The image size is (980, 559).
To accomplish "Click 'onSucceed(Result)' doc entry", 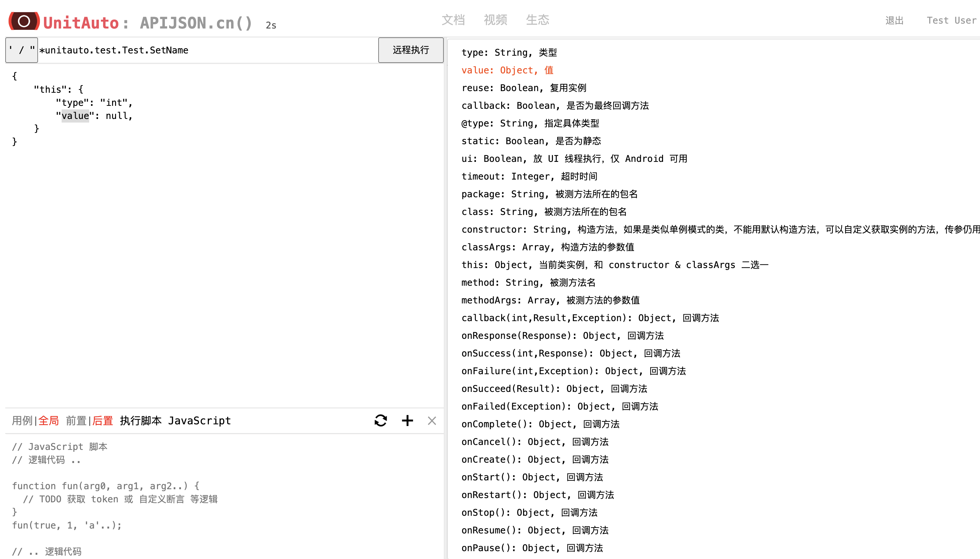I will [554, 389].
